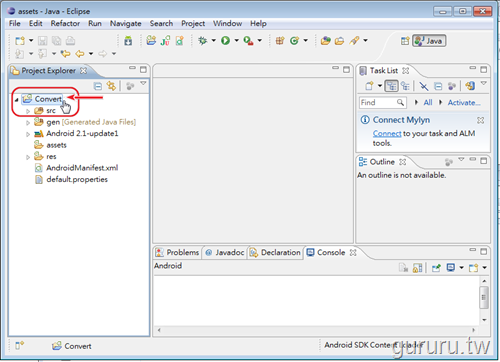Viewport: 500px width, 362px height.
Task: Click the Open Type icon
Action: coord(325,41)
